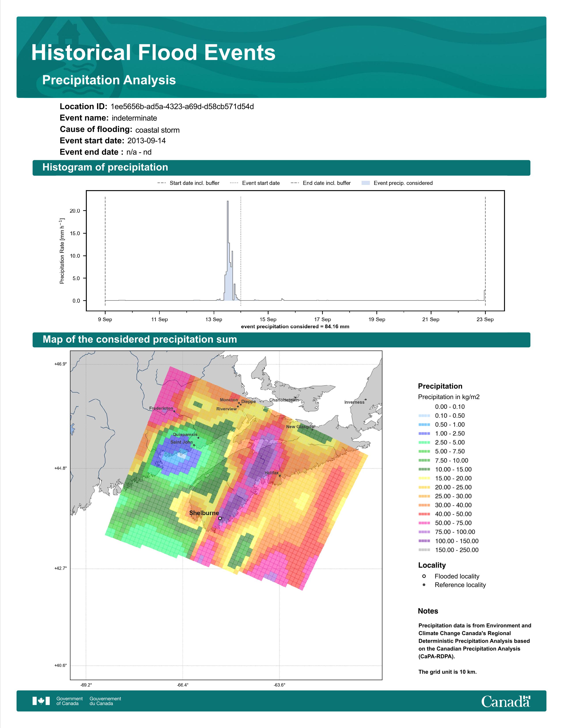Click the 50.00 - 75.00 legend swatch
Image resolution: width=563 pixels, height=728 pixels.
point(424,523)
